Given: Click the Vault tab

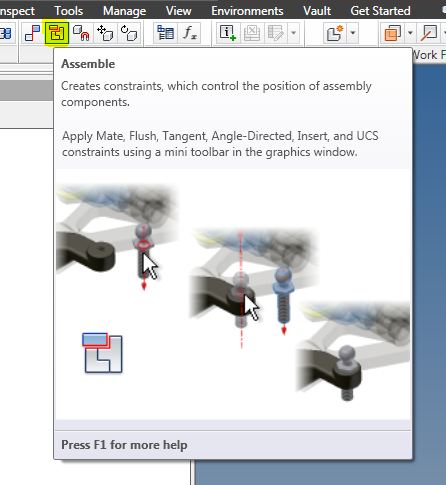Looking at the screenshot, I should 317,11.
